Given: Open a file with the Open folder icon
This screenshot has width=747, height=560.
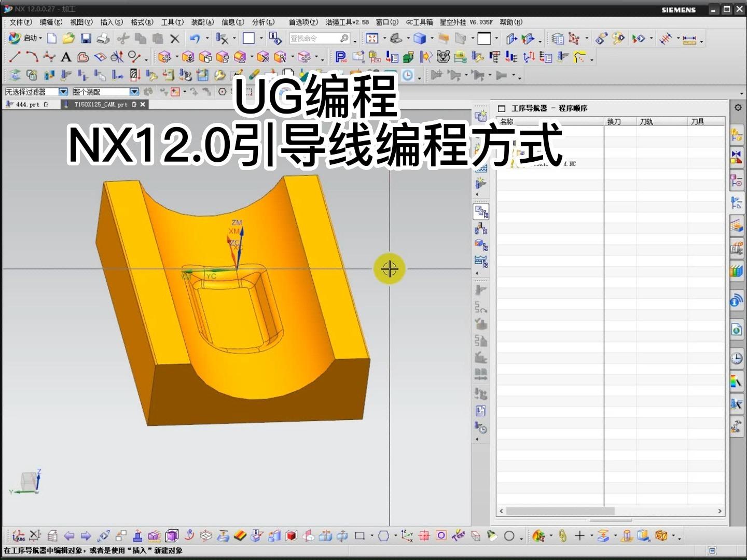Looking at the screenshot, I should [68, 38].
